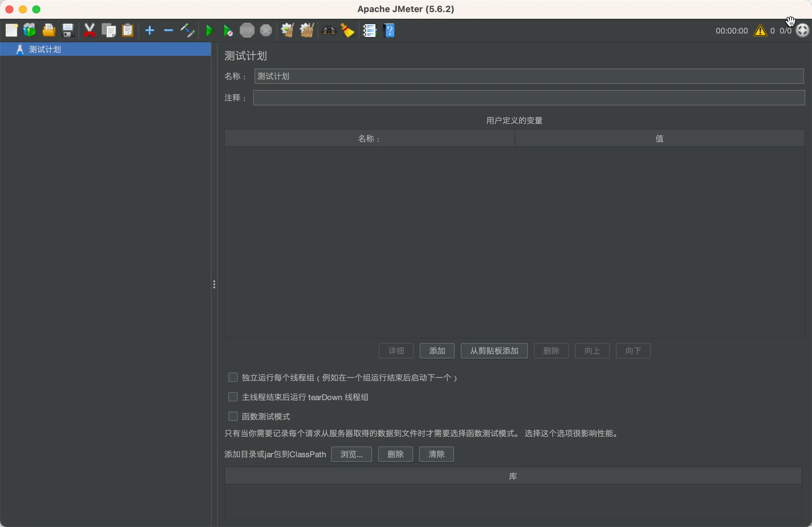Viewport: 812px width, 527px height.
Task: Enable 函数测试模式 checkbox
Action: [233, 416]
